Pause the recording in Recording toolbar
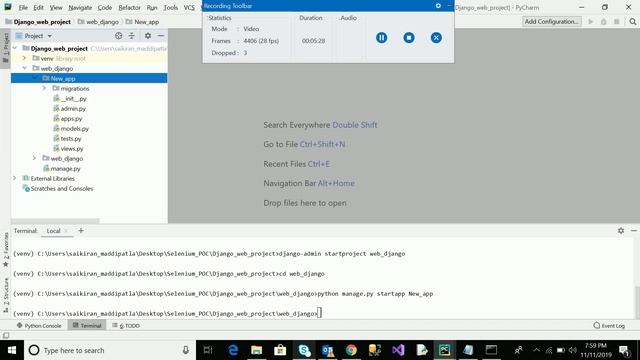 point(382,38)
